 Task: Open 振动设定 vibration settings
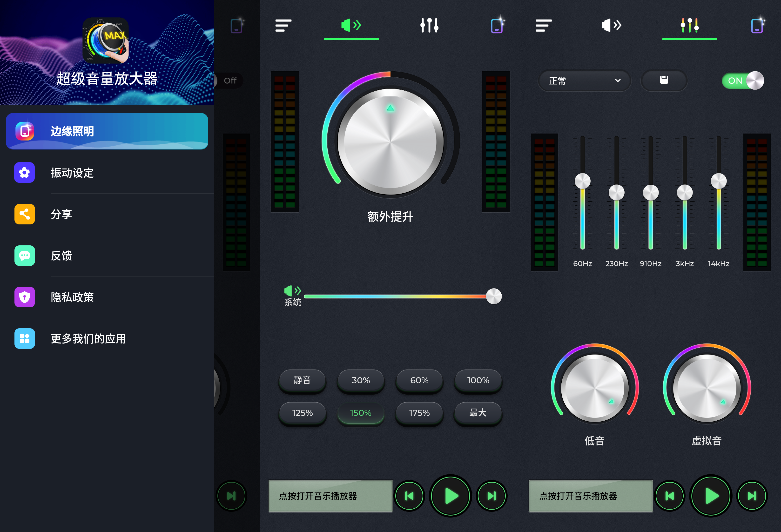[x=72, y=173]
